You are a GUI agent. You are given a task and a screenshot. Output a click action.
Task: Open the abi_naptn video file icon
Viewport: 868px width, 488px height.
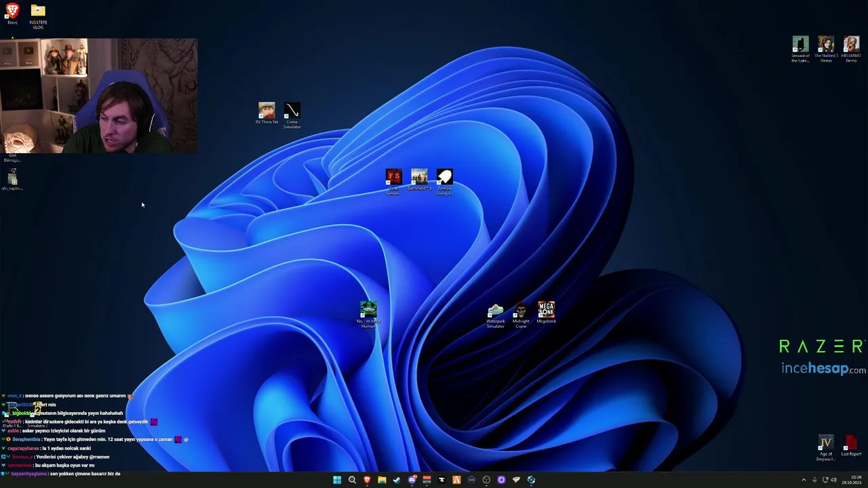[12, 180]
